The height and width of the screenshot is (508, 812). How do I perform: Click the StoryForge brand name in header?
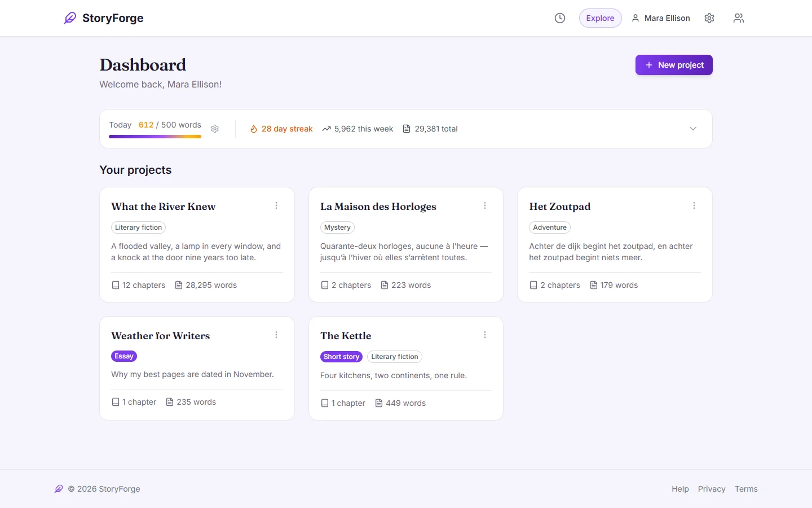113,18
